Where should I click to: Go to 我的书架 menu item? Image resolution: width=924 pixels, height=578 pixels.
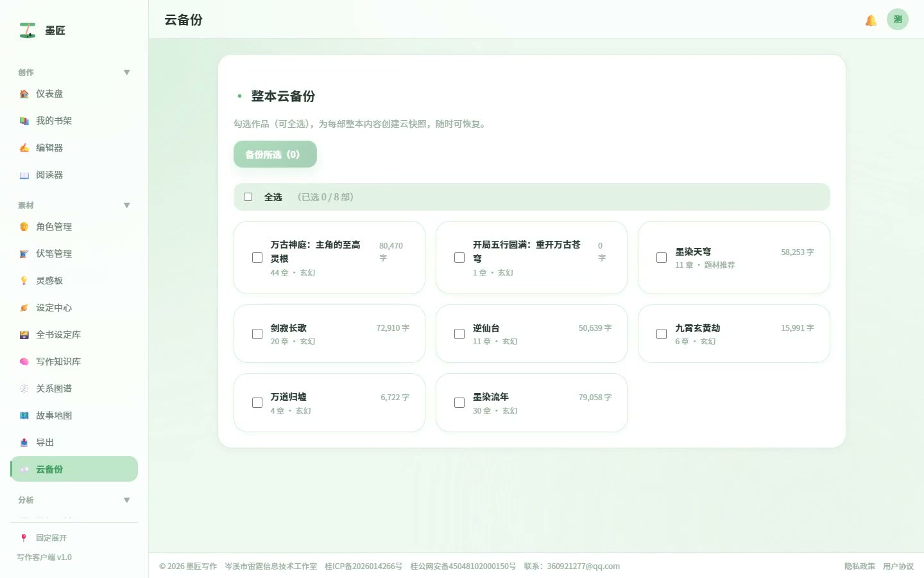(x=74, y=121)
